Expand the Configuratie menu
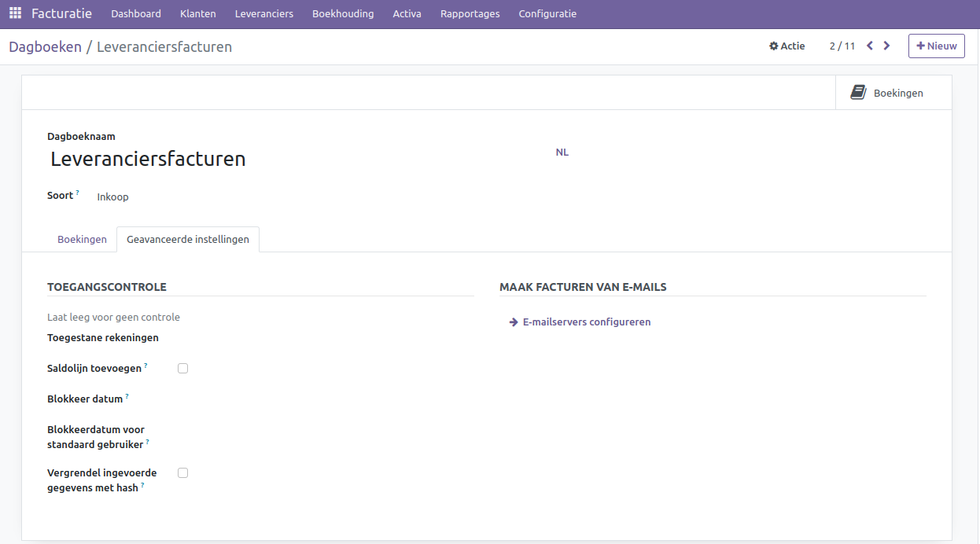The image size is (980, 544). coord(547,13)
